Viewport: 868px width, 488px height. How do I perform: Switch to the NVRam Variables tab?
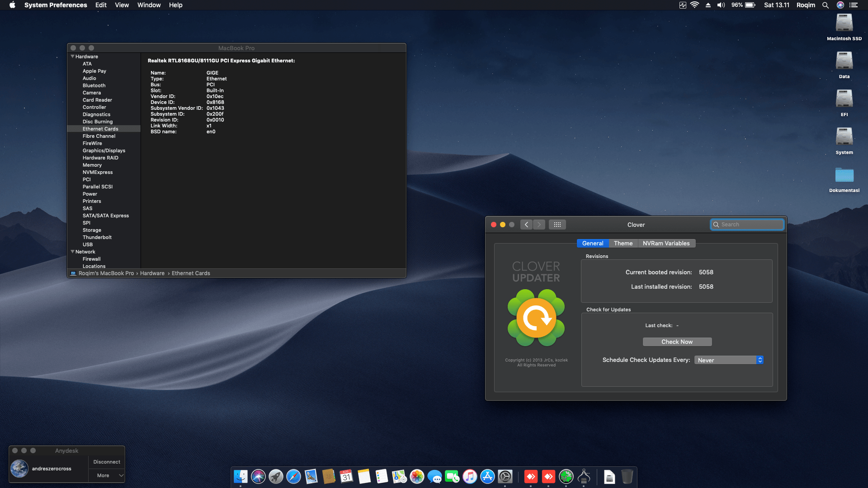click(x=666, y=243)
